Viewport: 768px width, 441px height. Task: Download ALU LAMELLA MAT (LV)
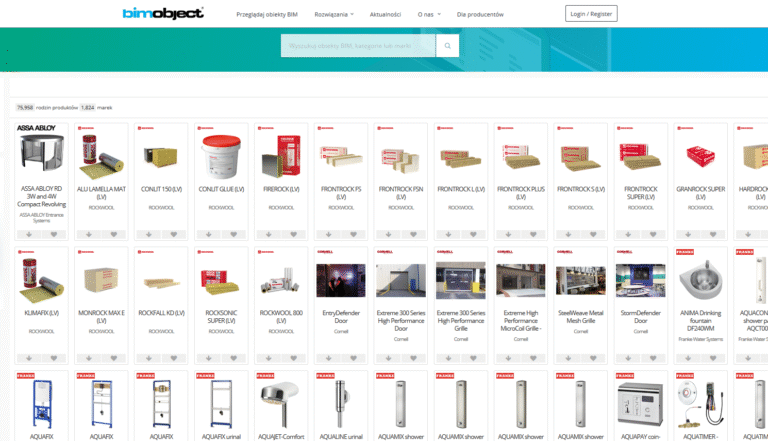(89, 234)
